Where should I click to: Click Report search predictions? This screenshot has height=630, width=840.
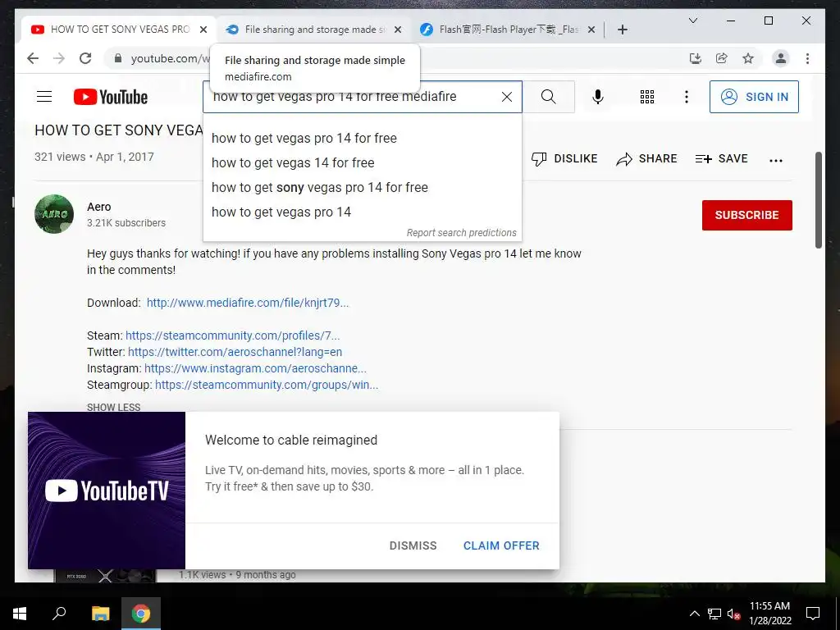(461, 232)
